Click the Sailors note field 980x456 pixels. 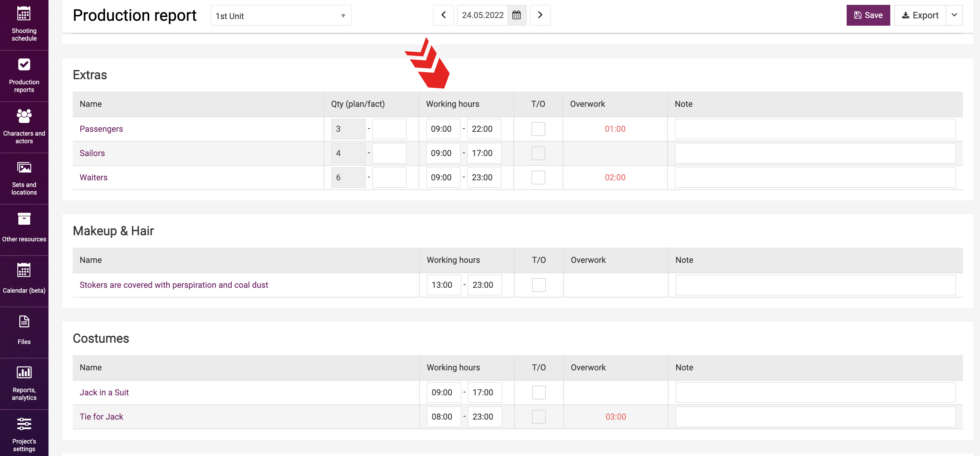click(815, 153)
